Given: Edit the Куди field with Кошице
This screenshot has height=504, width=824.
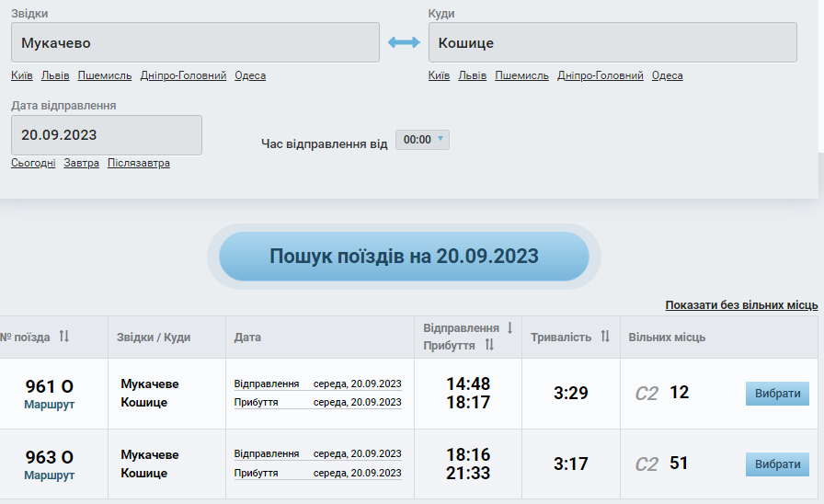Looking at the screenshot, I should pos(612,42).
